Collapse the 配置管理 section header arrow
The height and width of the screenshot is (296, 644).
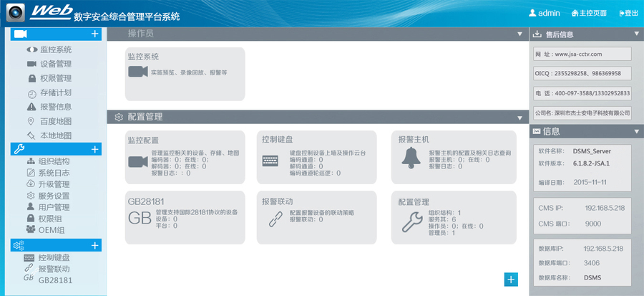[520, 118]
